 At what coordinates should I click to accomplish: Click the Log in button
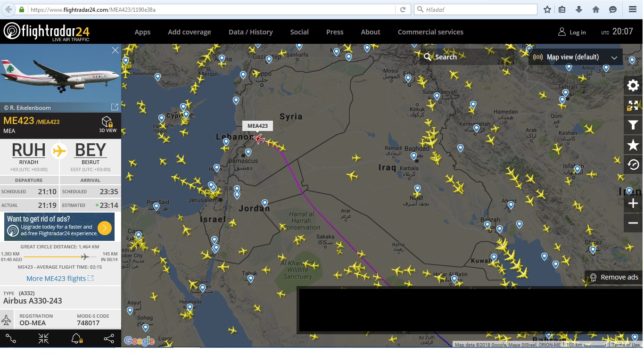click(x=572, y=32)
